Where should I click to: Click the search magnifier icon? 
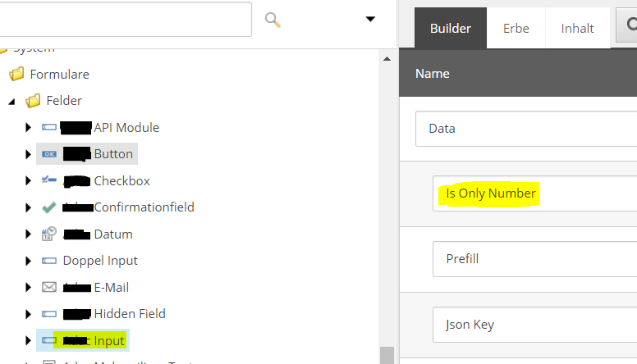coord(273,20)
